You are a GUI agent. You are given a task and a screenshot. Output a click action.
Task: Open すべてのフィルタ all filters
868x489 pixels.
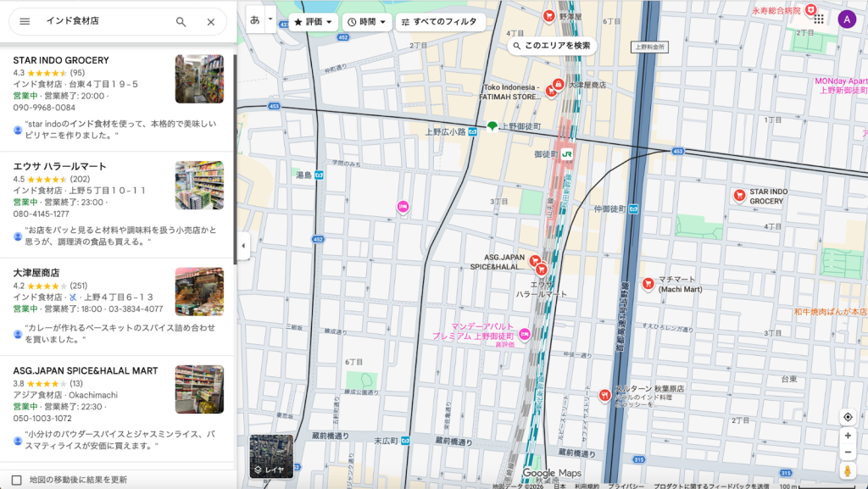coord(440,22)
